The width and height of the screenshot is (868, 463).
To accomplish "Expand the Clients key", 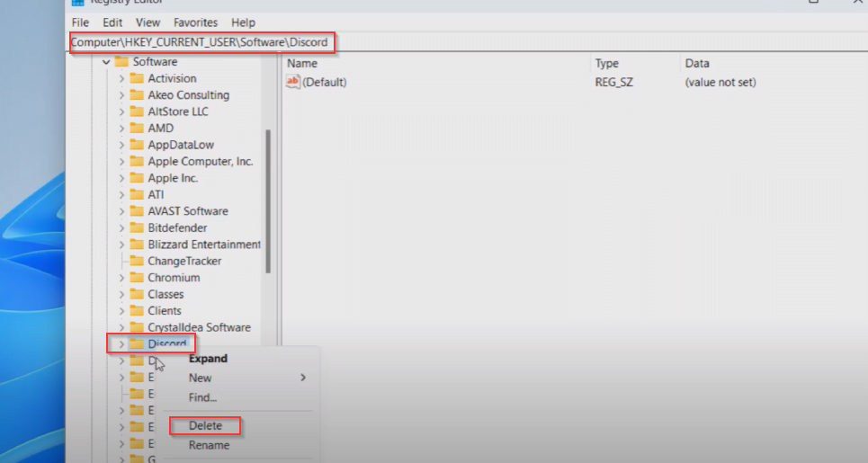I will tap(121, 311).
